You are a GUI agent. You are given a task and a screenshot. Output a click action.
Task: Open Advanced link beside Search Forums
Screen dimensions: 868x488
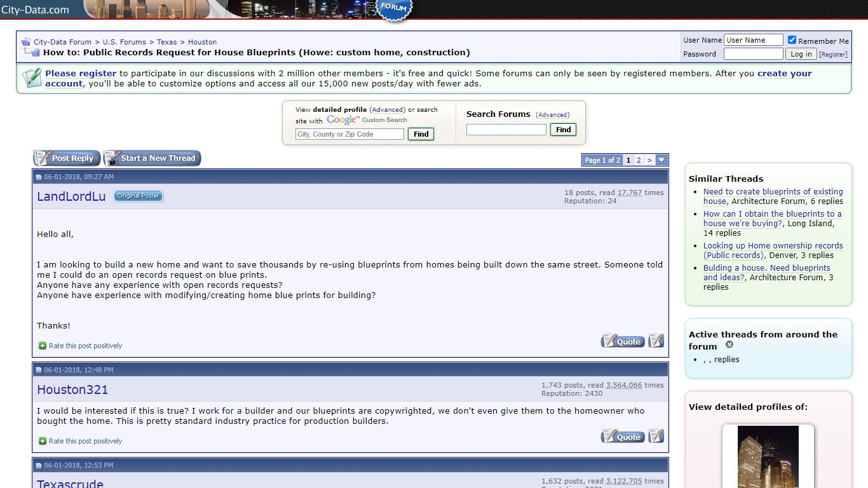tap(553, 115)
